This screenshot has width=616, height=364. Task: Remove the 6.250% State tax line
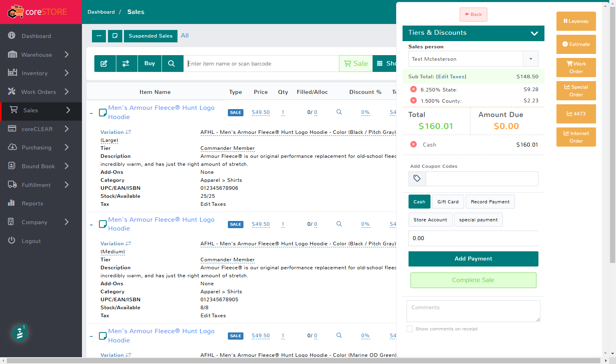click(x=413, y=90)
